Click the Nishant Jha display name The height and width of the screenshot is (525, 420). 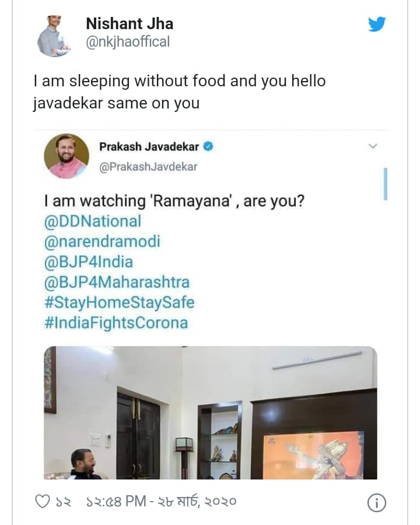pyautogui.click(x=129, y=24)
